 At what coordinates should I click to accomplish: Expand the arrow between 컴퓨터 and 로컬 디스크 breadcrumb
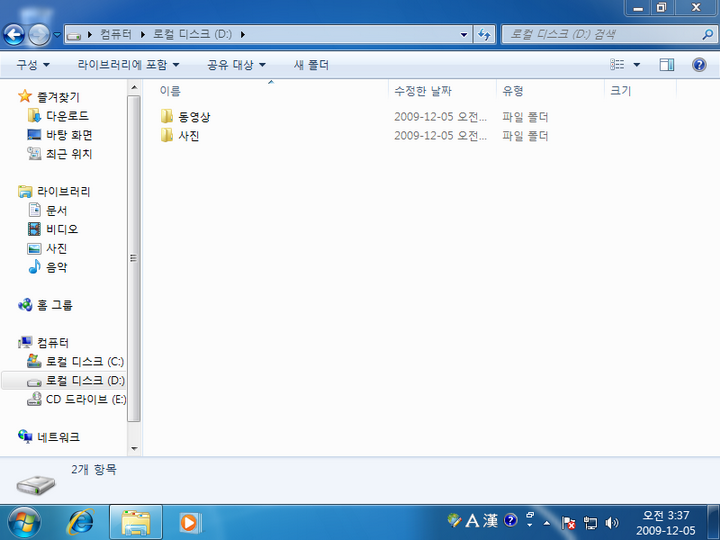[x=143, y=34]
